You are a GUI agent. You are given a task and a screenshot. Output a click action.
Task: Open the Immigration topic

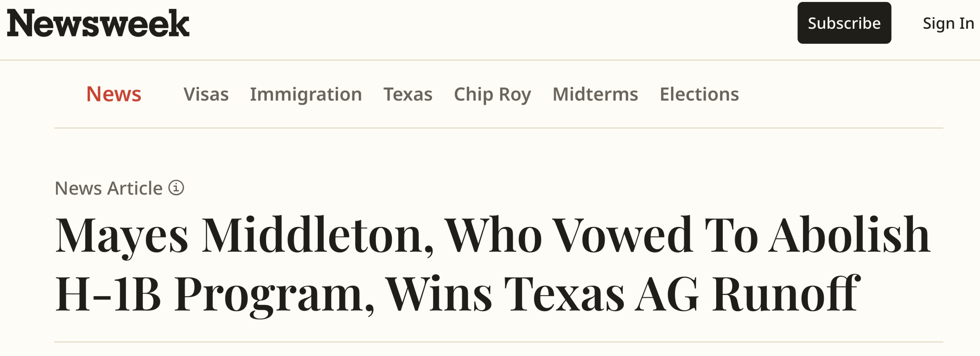(x=306, y=95)
